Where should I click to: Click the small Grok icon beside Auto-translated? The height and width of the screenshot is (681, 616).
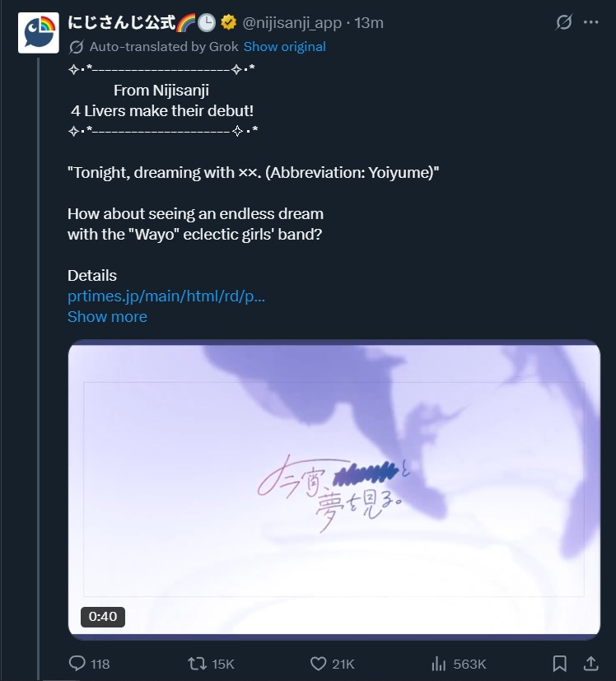(x=76, y=47)
